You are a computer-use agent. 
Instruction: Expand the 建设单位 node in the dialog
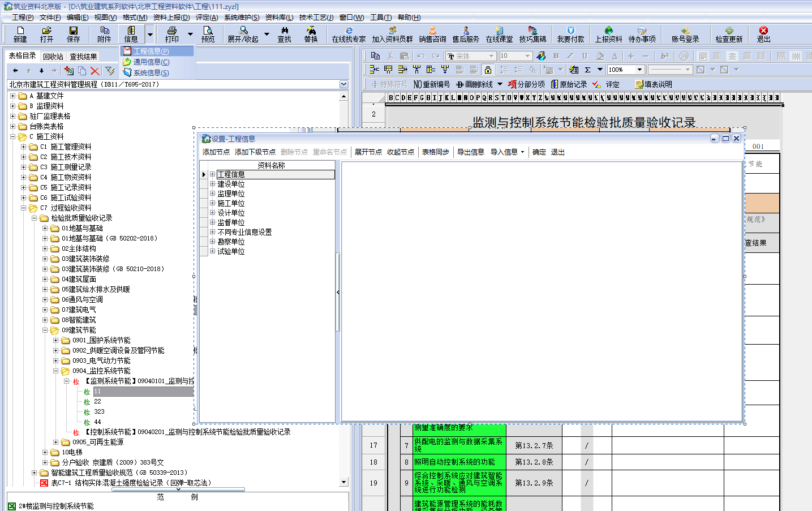click(x=213, y=184)
